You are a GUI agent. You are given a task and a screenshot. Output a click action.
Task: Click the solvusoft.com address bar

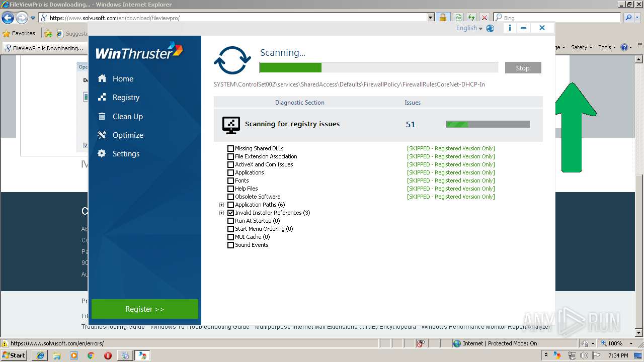click(233, 18)
